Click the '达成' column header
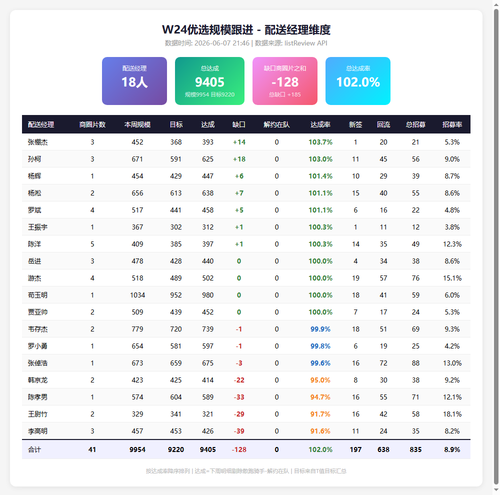The image size is (500, 495). coord(208,125)
